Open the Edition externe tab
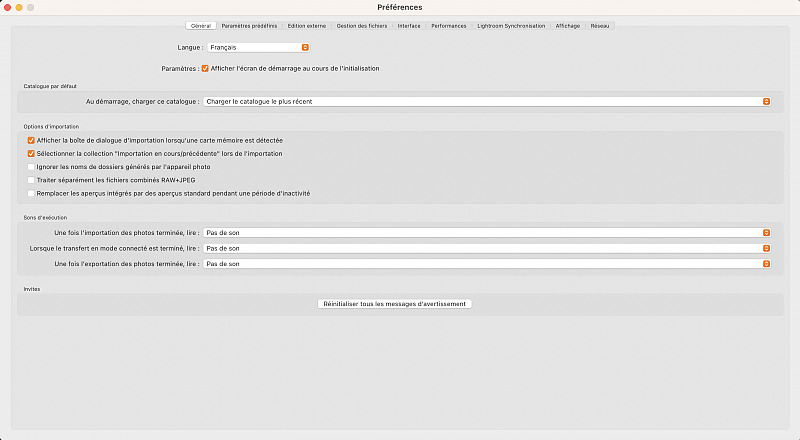Viewport: 800px width, 440px height. [307, 26]
